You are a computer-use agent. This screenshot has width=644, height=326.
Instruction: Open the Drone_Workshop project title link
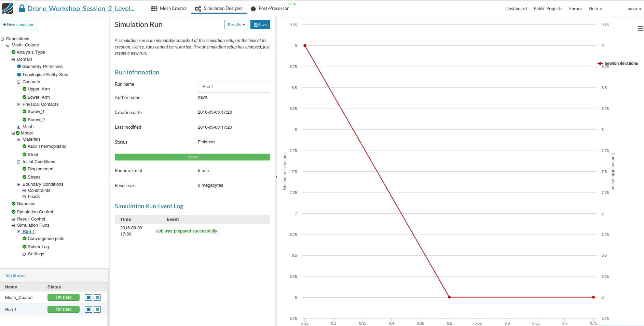coord(81,9)
